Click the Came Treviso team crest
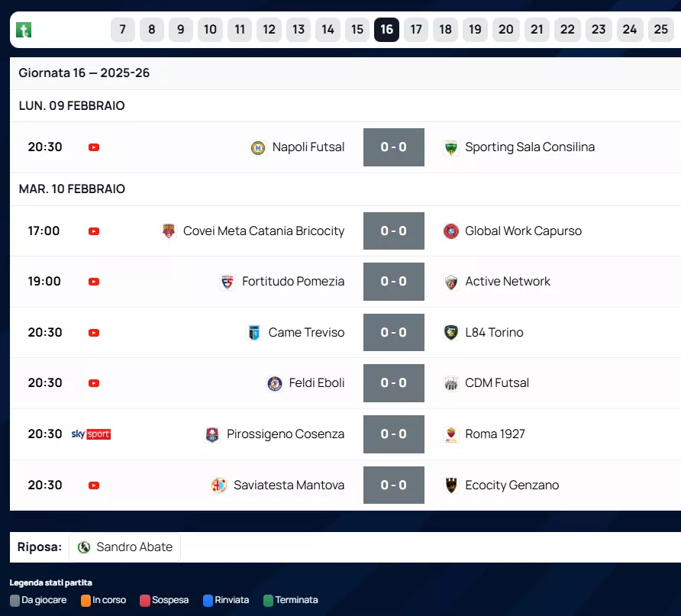 (254, 333)
